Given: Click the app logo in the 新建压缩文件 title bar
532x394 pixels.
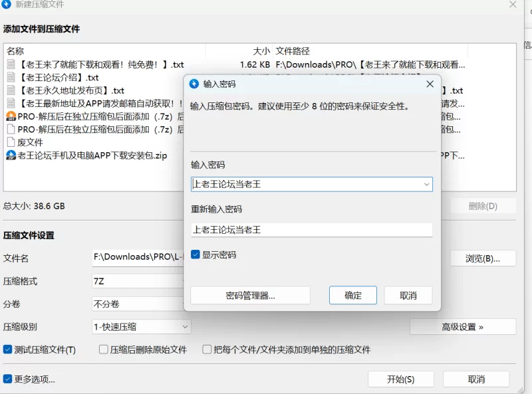Looking at the screenshot, I should coord(6,4).
